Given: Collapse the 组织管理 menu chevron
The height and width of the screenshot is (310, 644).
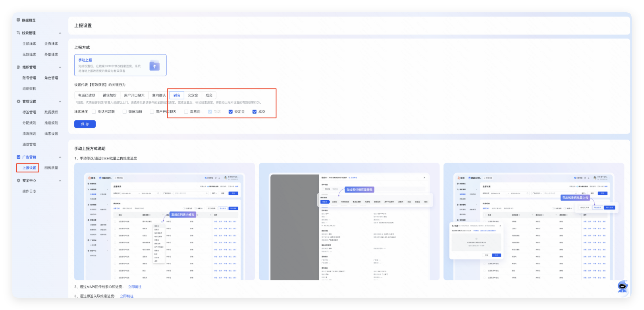Looking at the screenshot, I should (x=60, y=67).
